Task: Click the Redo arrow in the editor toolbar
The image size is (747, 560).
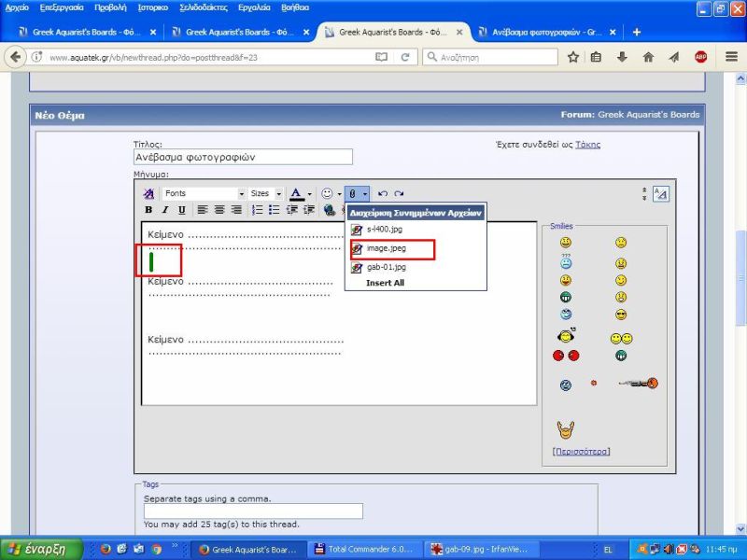Action: click(399, 194)
